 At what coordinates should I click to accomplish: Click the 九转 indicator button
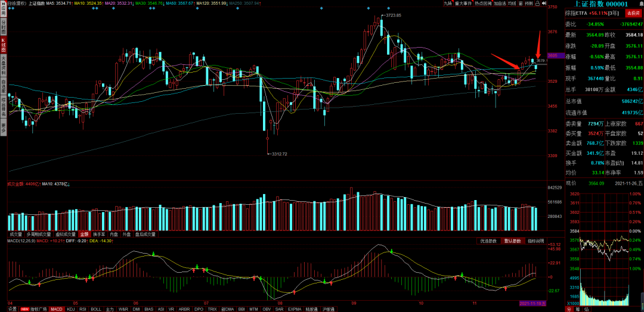click(x=448, y=4)
